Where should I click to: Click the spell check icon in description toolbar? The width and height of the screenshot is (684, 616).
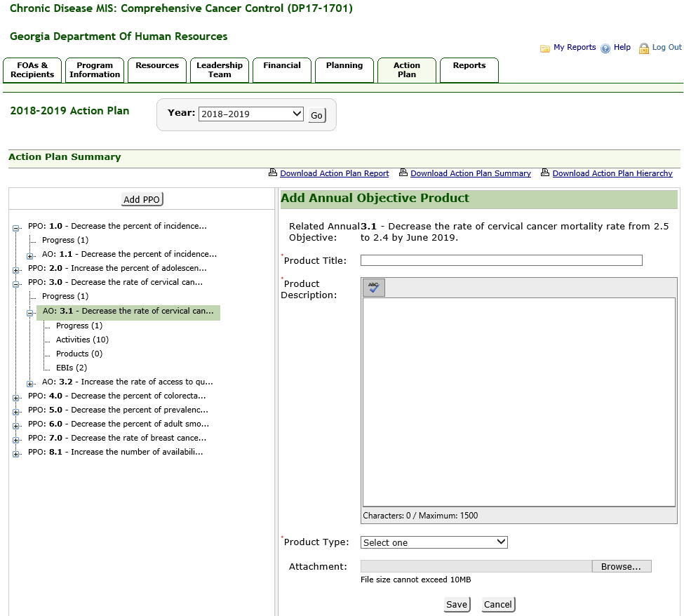click(x=373, y=288)
